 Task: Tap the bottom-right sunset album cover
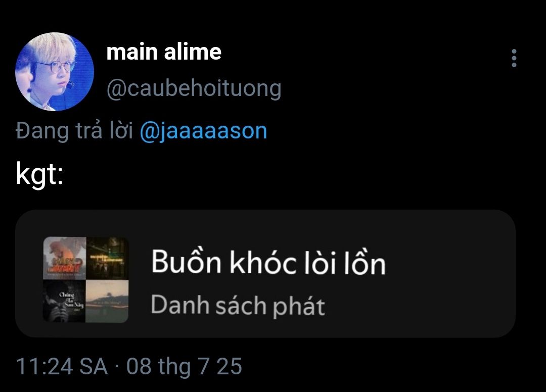pyautogui.click(x=107, y=301)
